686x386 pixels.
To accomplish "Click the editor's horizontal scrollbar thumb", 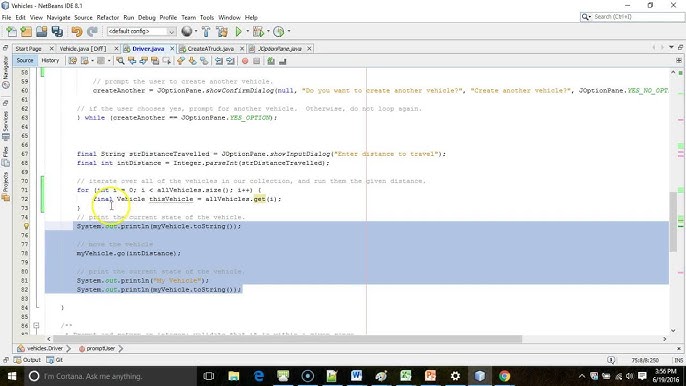I will point(287,339).
